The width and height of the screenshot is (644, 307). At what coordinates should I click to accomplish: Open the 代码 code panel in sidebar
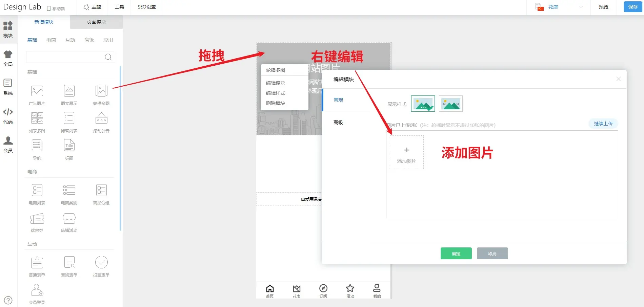point(8,116)
